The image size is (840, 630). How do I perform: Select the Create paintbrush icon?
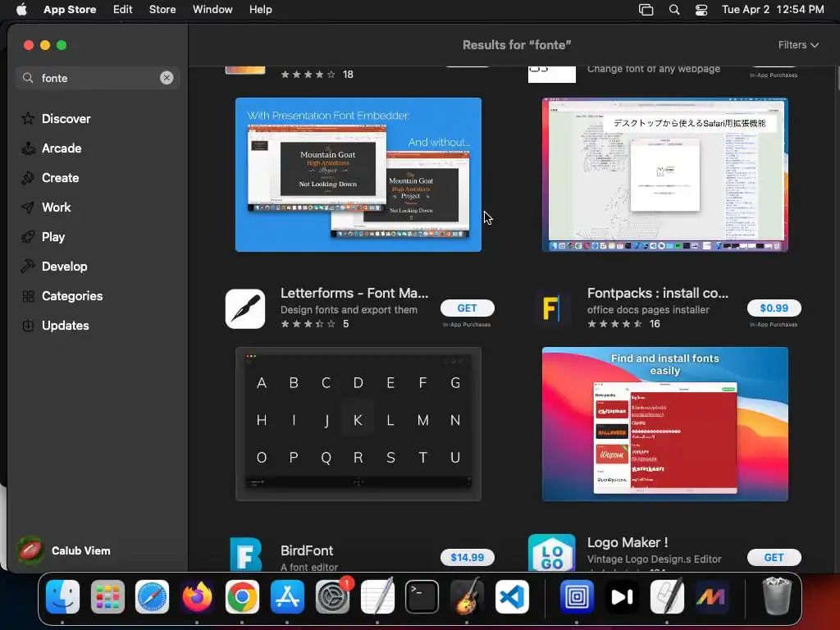[x=28, y=177]
